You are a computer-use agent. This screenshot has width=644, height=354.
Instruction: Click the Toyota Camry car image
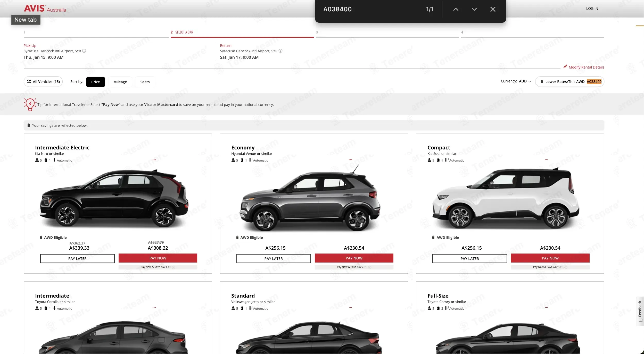click(508, 338)
